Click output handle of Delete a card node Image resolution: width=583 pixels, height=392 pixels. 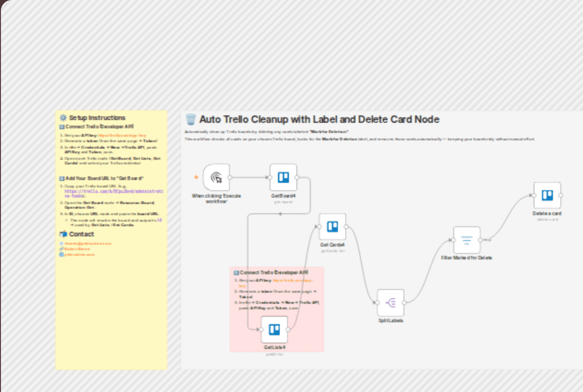(x=560, y=195)
